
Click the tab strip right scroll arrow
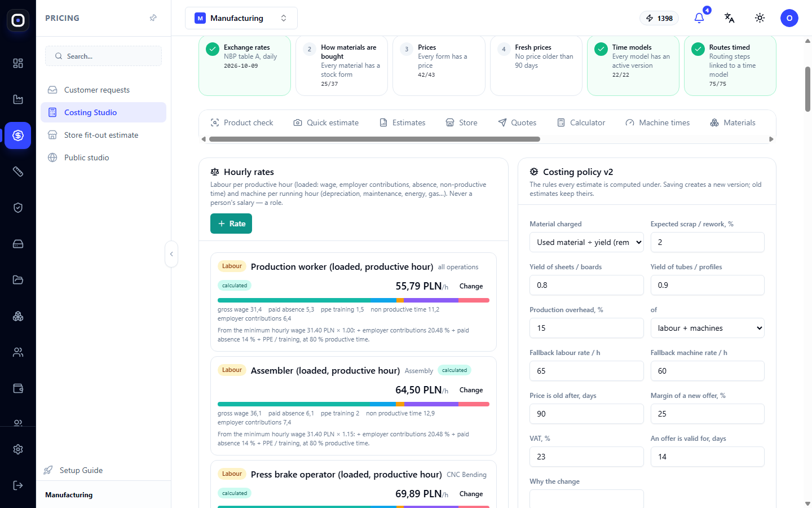(x=771, y=139)
